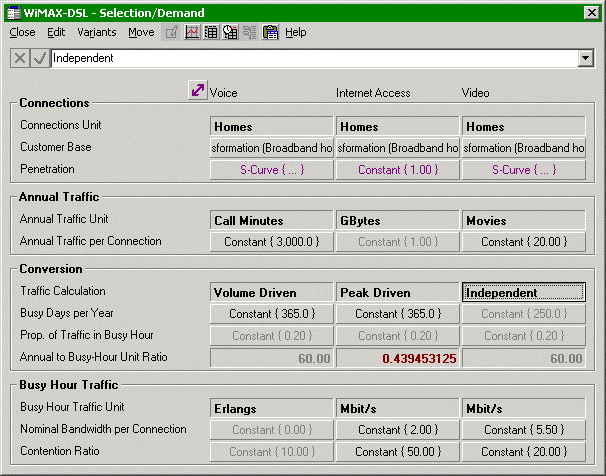The height and width of the screenshot is (476, 606).
Task: Select Volume Driven traffic calculation cell
Action: point(271,292)
